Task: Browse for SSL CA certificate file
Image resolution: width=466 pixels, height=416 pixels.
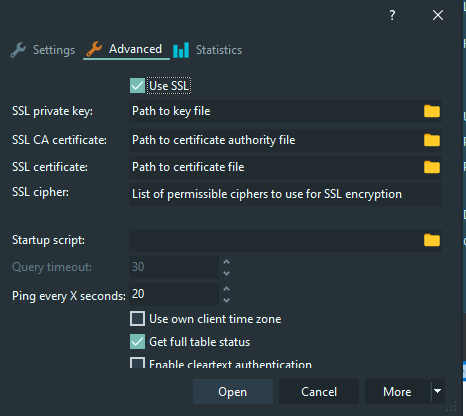Action: [432, 140]
